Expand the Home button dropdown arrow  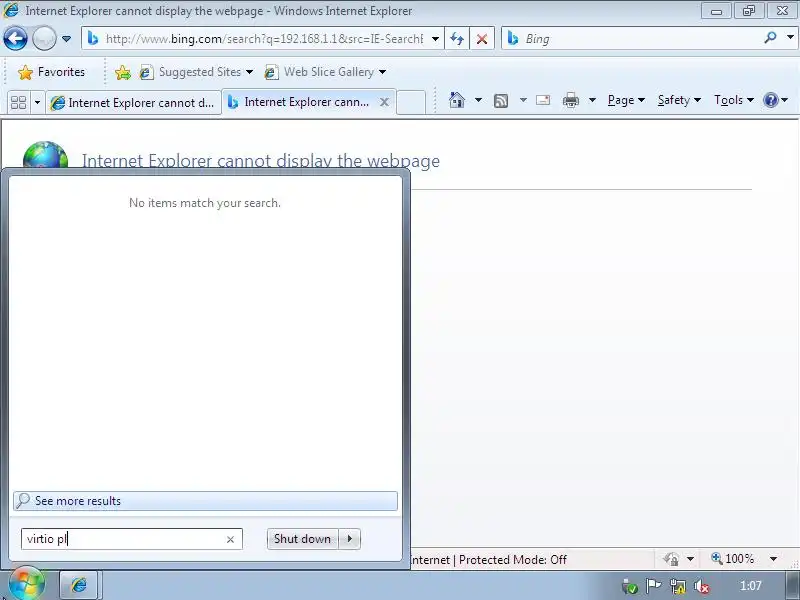pos(479,100)
